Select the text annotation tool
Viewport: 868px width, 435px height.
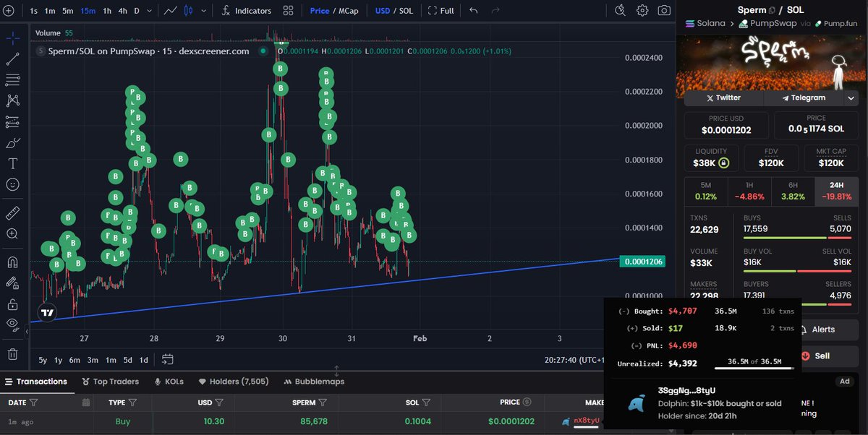(12, 164)
